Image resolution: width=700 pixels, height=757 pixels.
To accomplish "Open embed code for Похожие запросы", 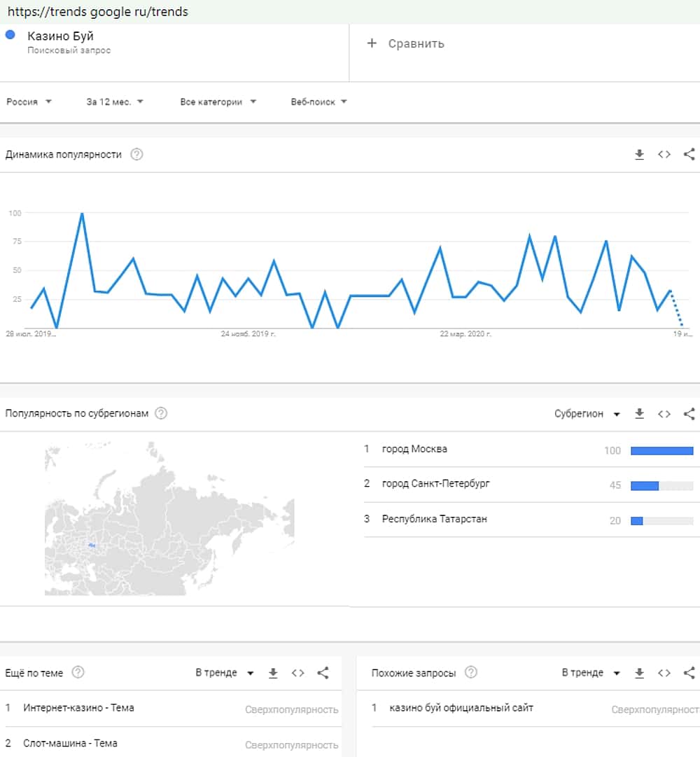I will (x=664, y=673).
